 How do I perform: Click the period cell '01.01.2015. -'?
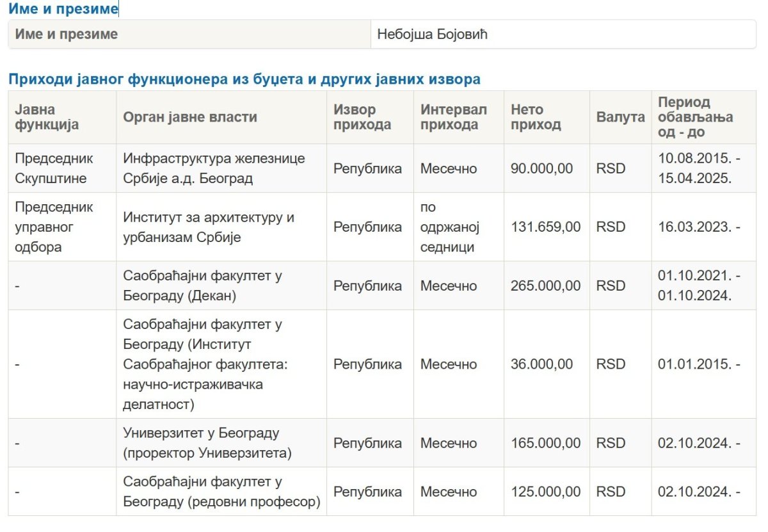[699, 364]
